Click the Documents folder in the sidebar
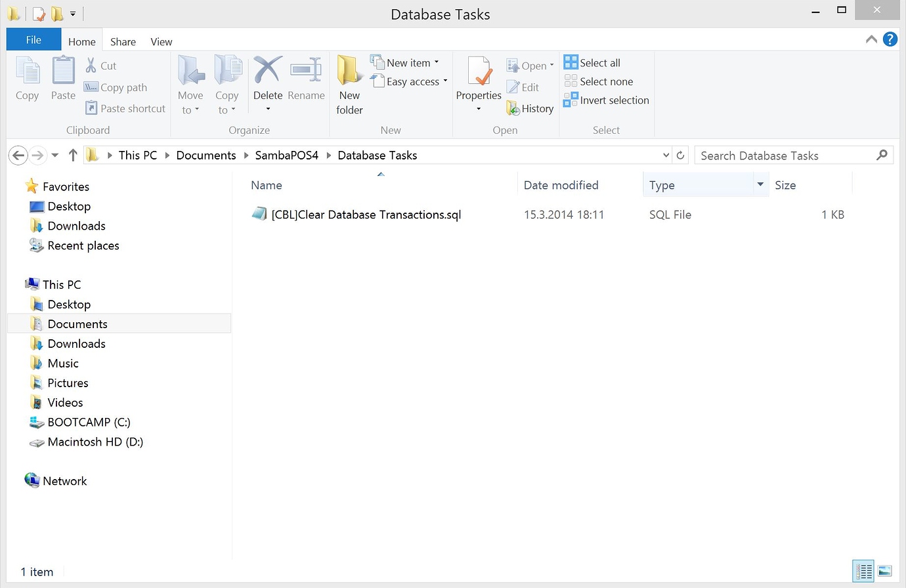 (x=77, y=323)
